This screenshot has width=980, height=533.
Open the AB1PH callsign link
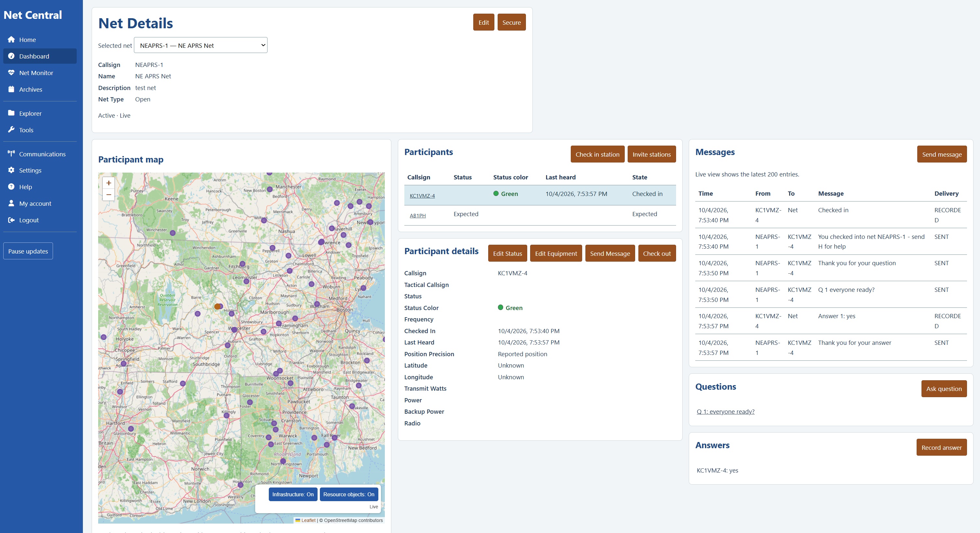(x=417, y=216)
